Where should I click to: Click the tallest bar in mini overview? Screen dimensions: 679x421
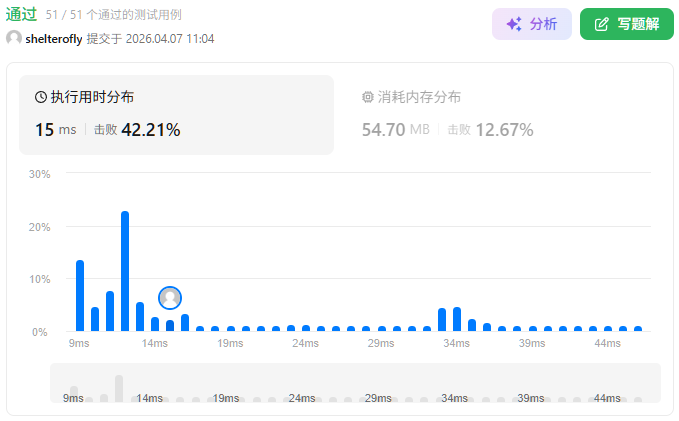click(x=119, y=388)
